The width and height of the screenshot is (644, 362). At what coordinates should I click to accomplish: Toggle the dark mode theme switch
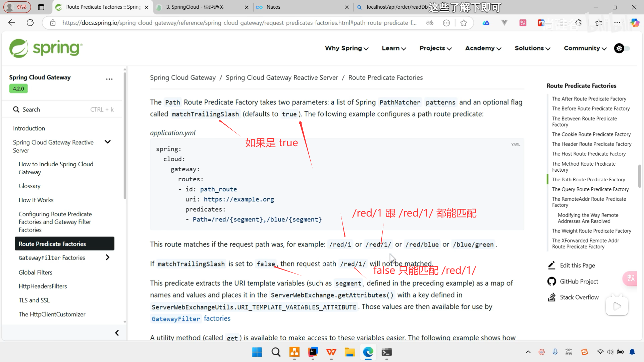(x=623, y=48)
